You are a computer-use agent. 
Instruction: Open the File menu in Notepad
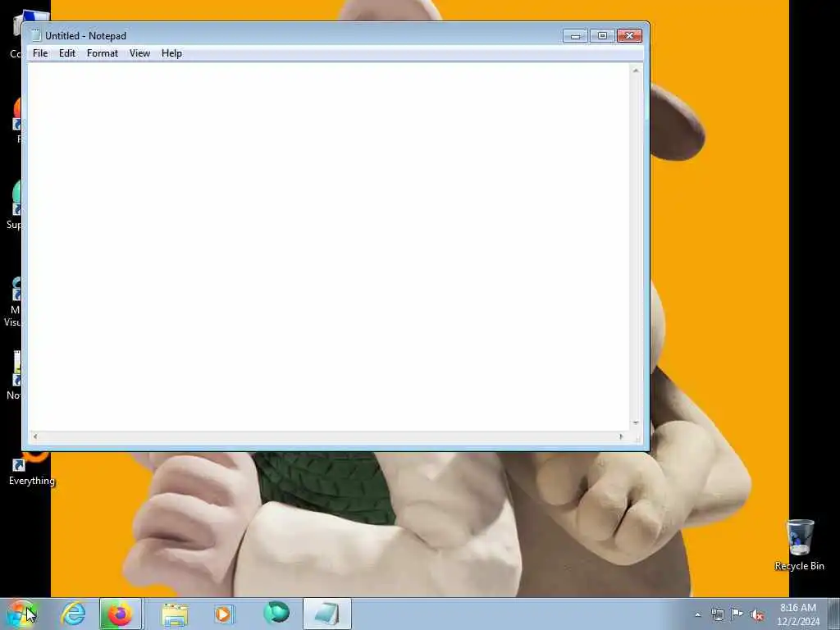pos(40,53)
